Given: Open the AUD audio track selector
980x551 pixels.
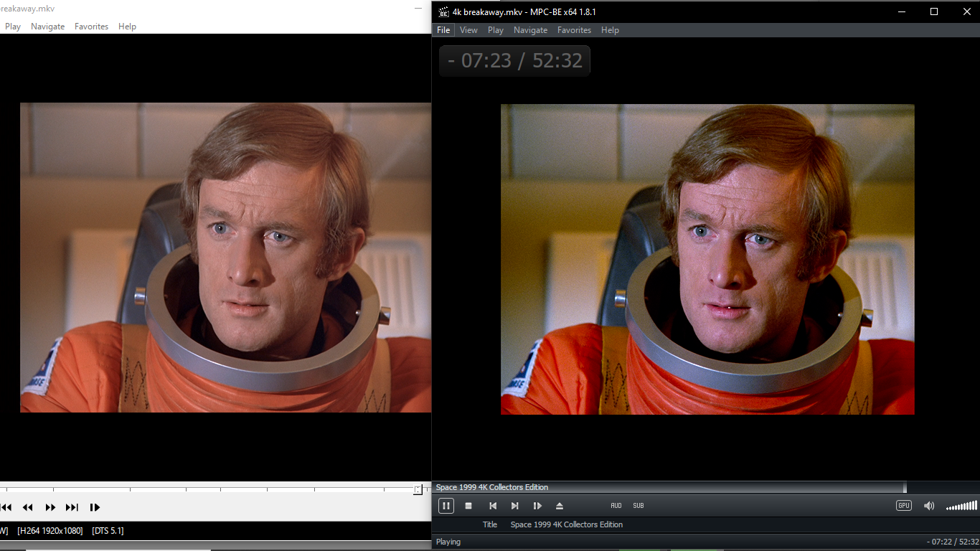Looking at the screenshot, I should (616, 506).
